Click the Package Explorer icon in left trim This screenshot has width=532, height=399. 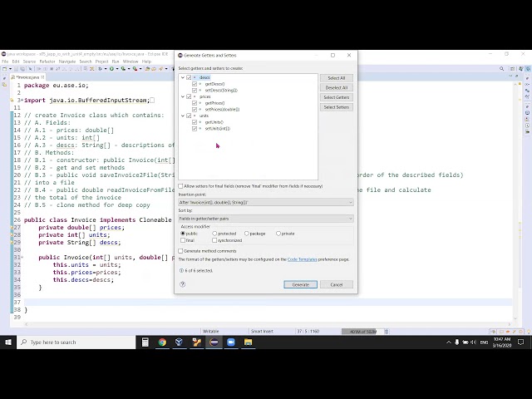(4, 85)
